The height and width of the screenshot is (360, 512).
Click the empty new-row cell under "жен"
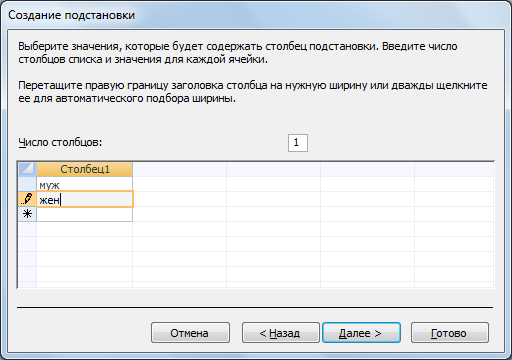pyautogui.click(x=84, y=214)
